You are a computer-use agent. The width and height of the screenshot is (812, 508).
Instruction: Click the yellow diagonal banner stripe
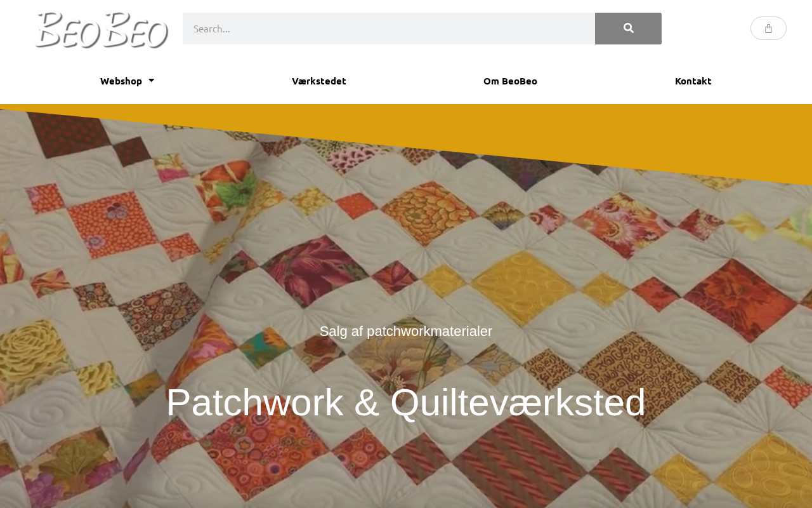pos(571,137)
